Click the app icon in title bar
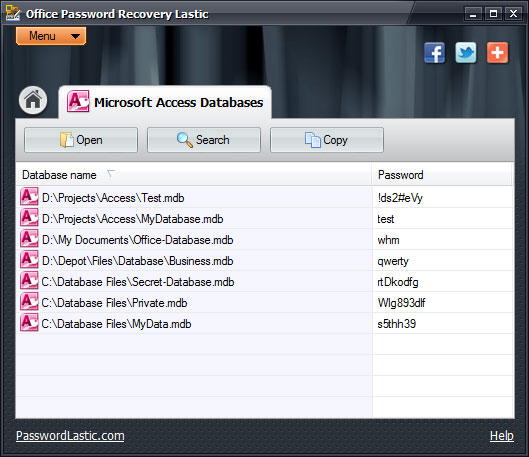Image resolution: width=529 pixels, height=457 pixels. (x=13, y=13)
